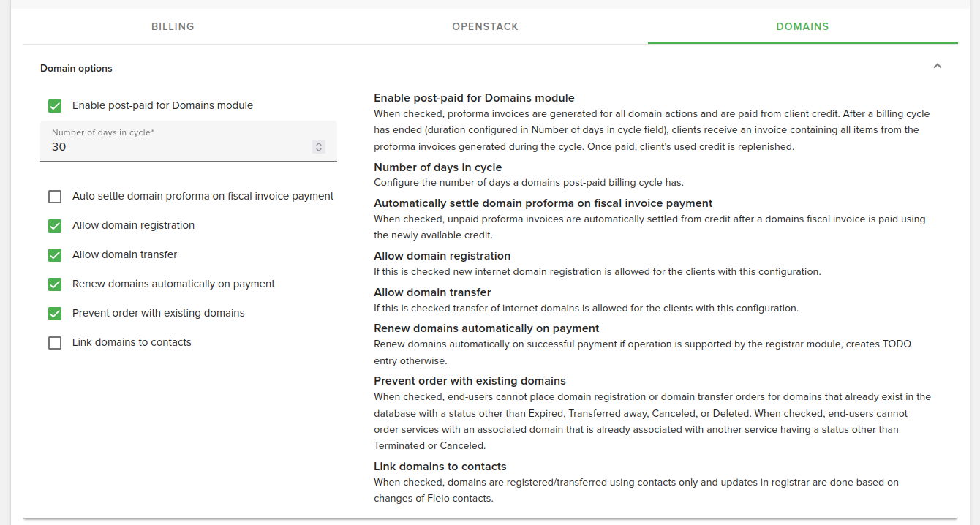
Task: Click the green underline indicator below DOMAINS
Action: (x=802, y=43)
